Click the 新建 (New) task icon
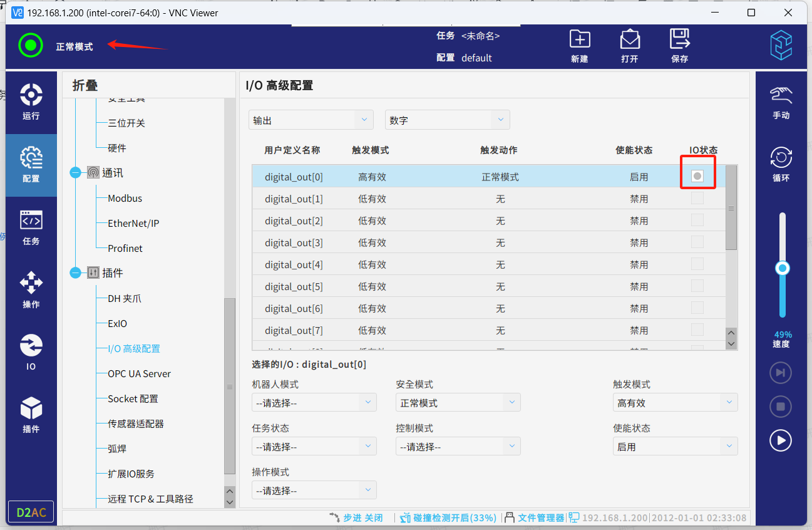The image size is (812, 530). pos(580,46)
